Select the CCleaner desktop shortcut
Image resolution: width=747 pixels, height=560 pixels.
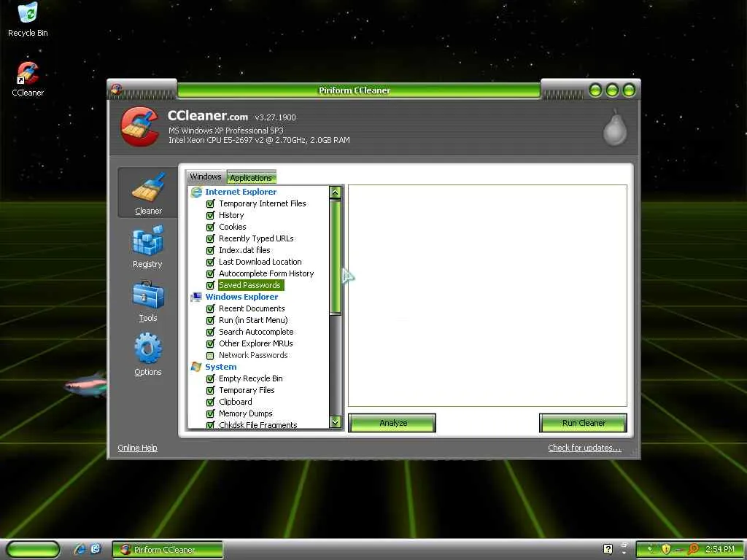pyautogui.click(x=28, y=79)
